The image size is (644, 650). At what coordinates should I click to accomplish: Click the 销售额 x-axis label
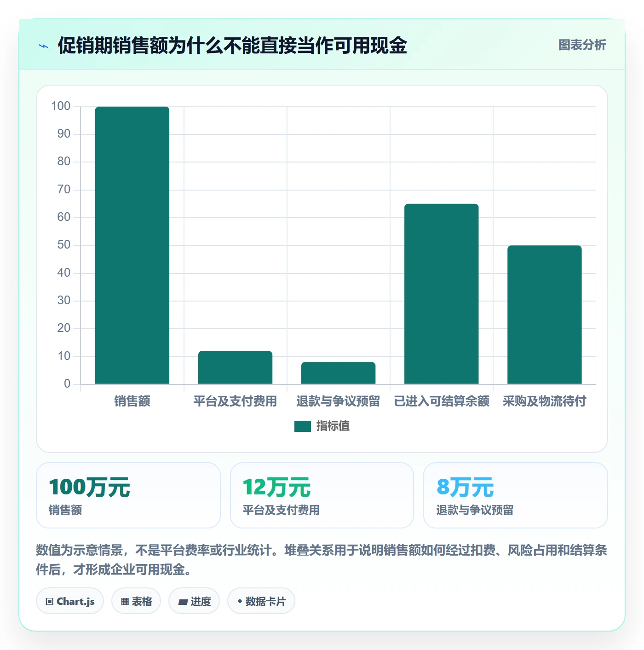[132, 401]
